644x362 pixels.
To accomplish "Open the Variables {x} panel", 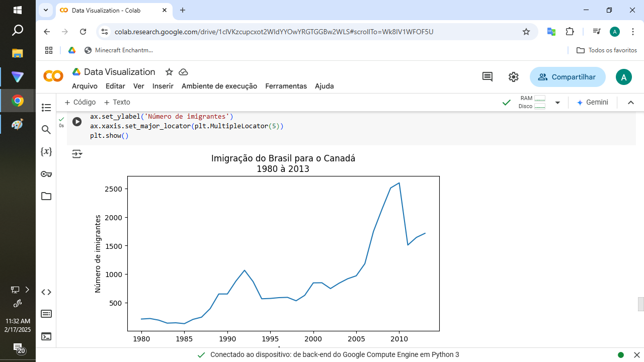I will [x=46, y=151].
